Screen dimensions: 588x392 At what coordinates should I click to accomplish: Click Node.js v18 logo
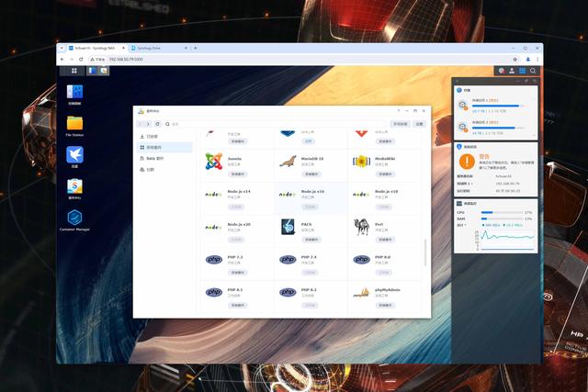[361, 195]
